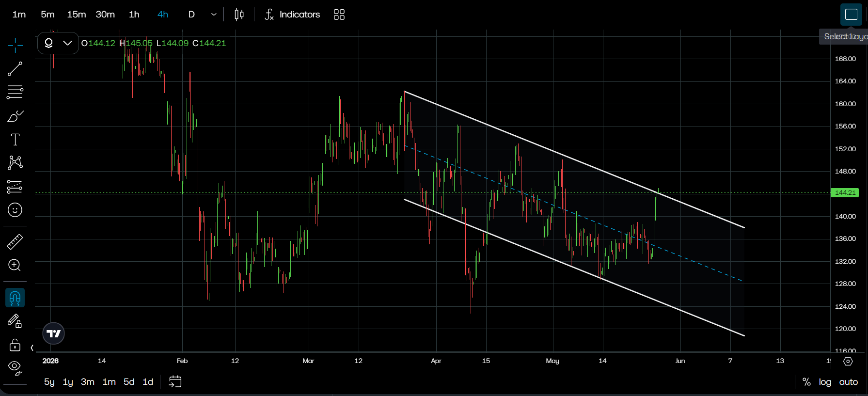Viewport: 868px width, 396px height.
Task: Set date range to 5d
Action: pos(129,382)
